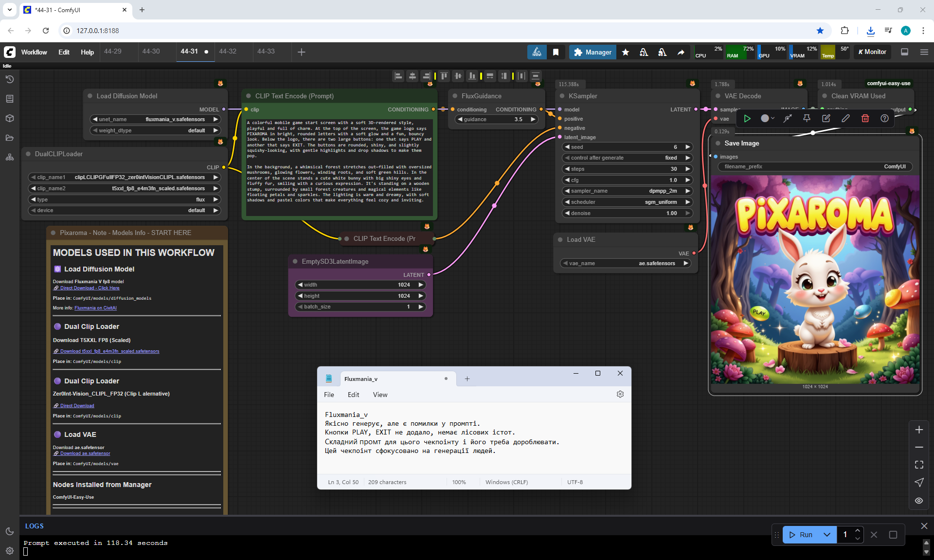
Task: Click the red delete trash icon
Action: (x=865, y=118)
